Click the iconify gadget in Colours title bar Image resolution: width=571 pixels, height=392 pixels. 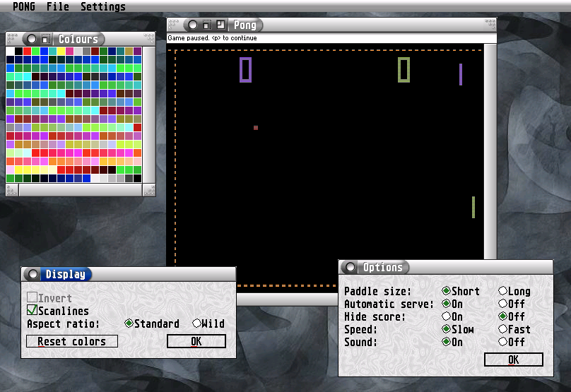click(x=45, y=39)
